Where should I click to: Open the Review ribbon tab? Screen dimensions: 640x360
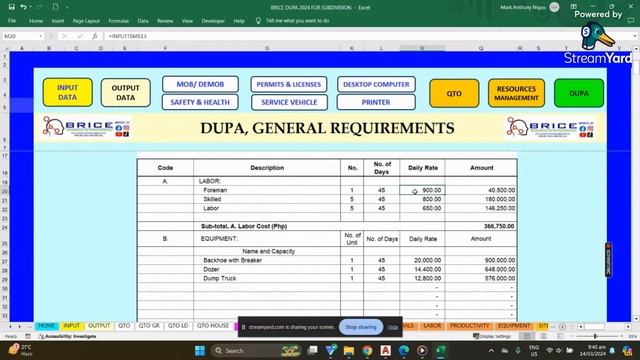click(x=165, y=21)
